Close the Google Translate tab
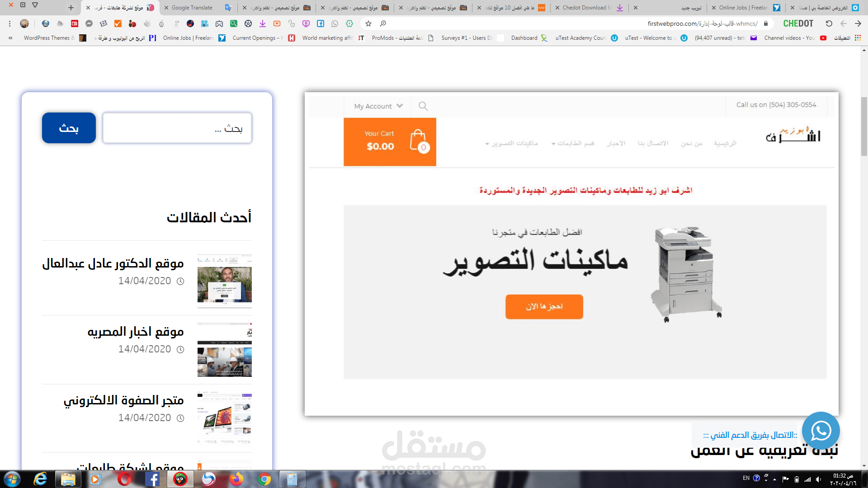 [166, 8]
